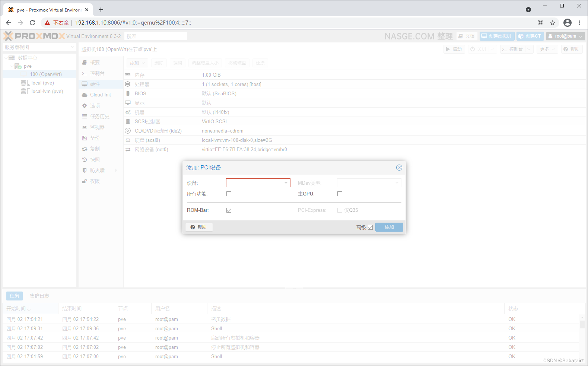
Task: Select the 网络设备 (net0) row
Action: [355, 149]
